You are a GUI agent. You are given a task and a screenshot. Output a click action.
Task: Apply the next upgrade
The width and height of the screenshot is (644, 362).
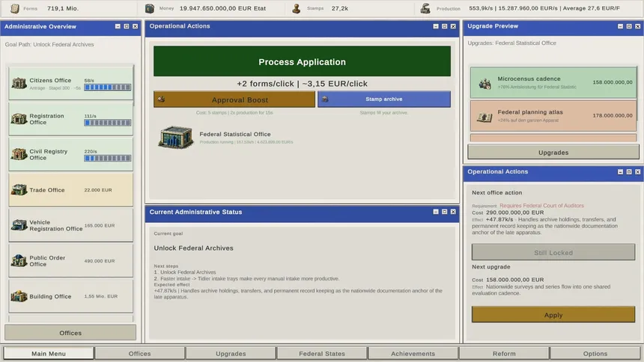553,315
